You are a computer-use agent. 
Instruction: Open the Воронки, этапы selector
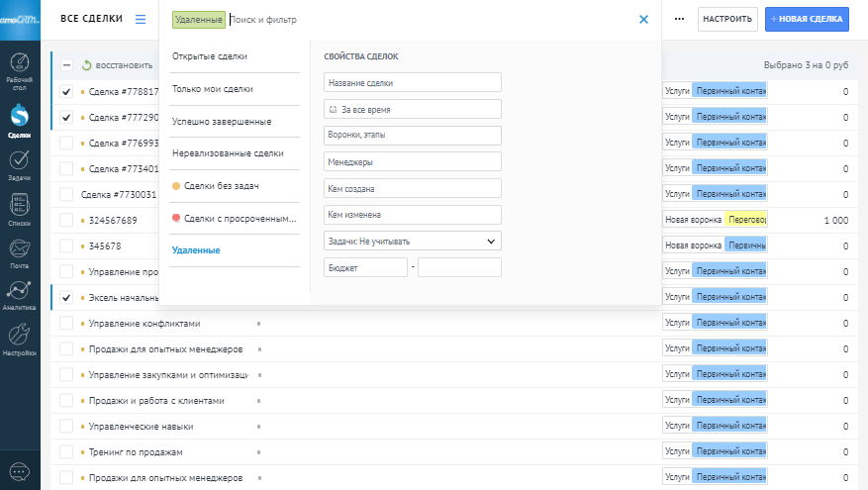point(412,135)
